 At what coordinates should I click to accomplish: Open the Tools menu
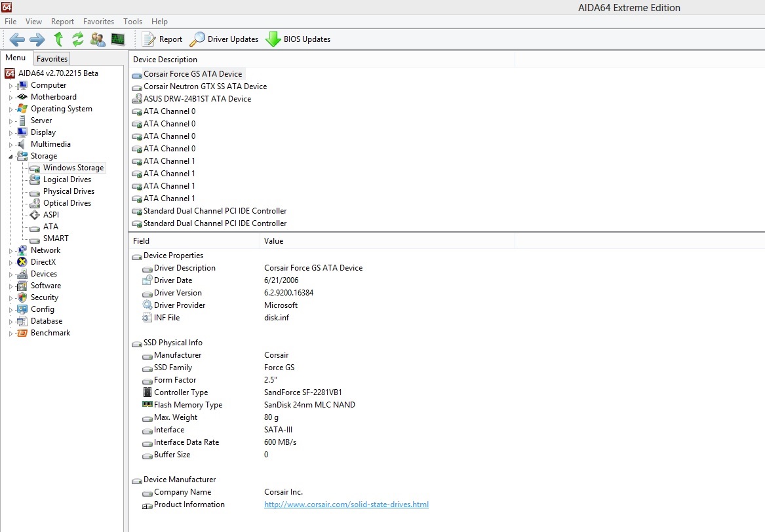pyautogui.click(x=132, y=22)
